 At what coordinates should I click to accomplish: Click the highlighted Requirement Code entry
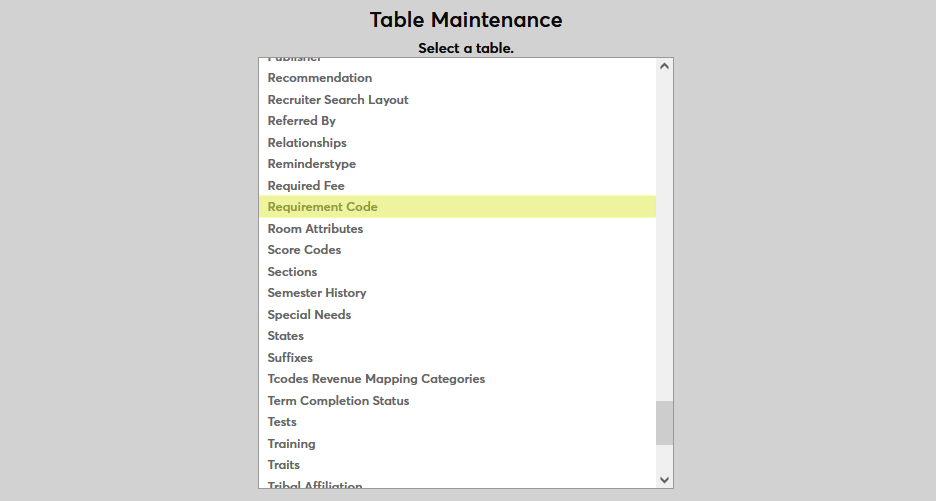point(323,207)
